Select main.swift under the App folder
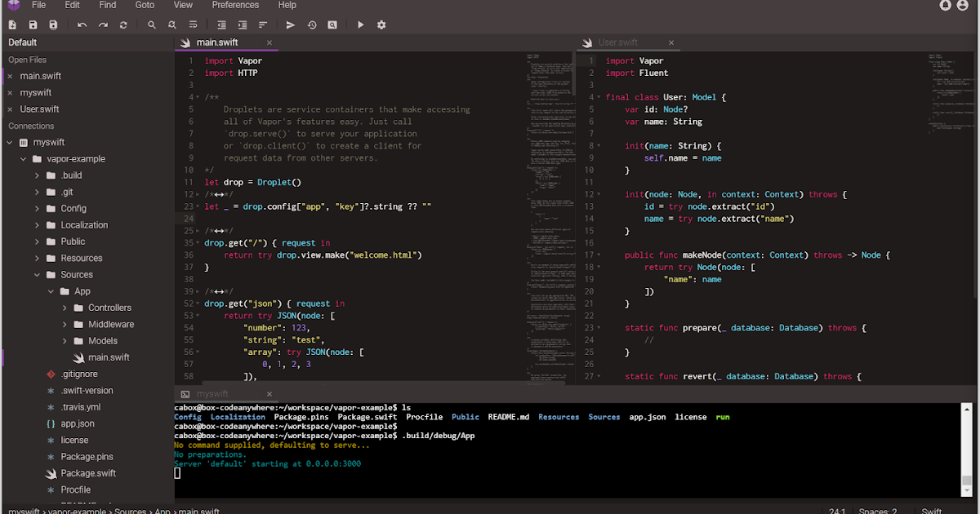The height and width of the screenshot is (514, 980). 109,357
